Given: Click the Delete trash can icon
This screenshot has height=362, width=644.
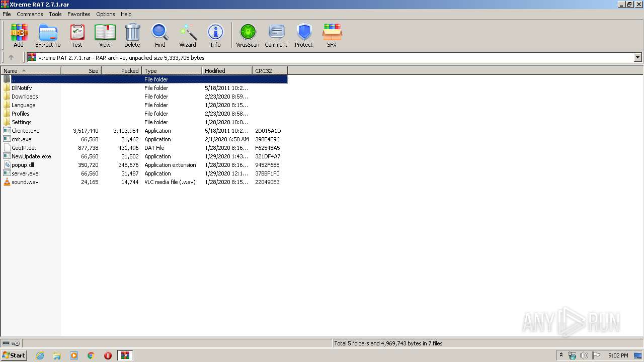Looking at the screenshot, I should coord(132,35).
